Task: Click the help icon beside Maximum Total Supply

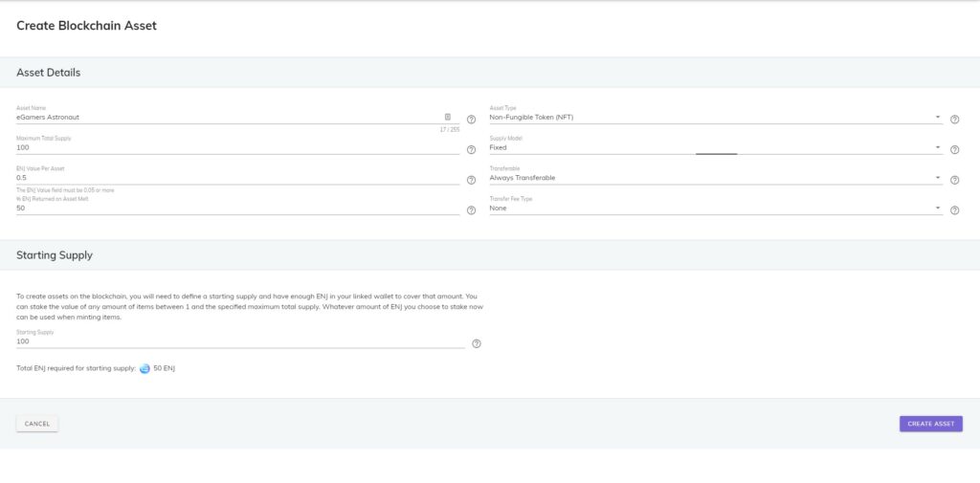Action: click(x=471, y=150)
